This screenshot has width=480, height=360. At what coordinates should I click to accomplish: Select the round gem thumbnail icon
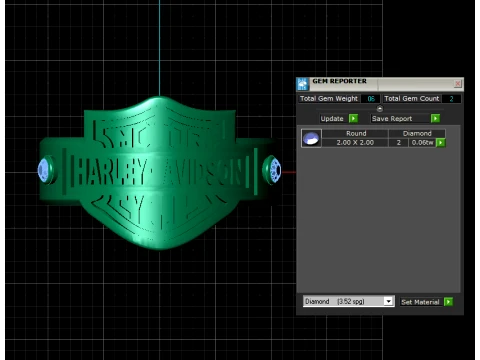tap(311, 138)
